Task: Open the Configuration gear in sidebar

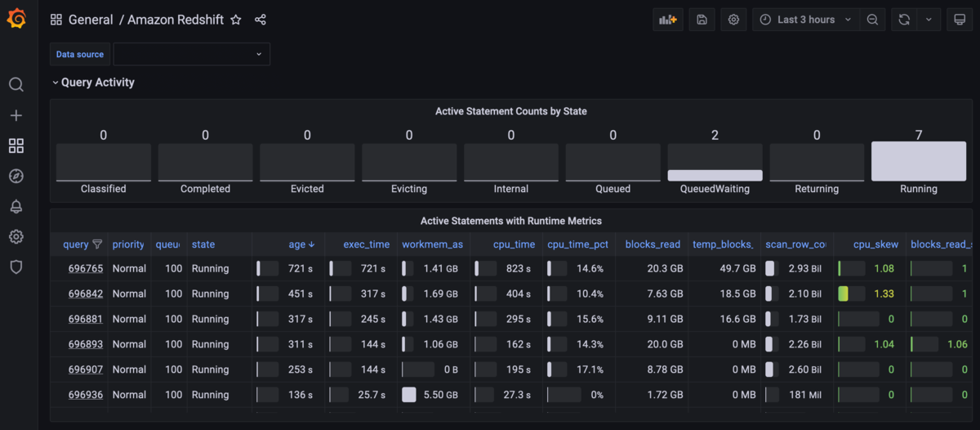Action: [16, 236]
